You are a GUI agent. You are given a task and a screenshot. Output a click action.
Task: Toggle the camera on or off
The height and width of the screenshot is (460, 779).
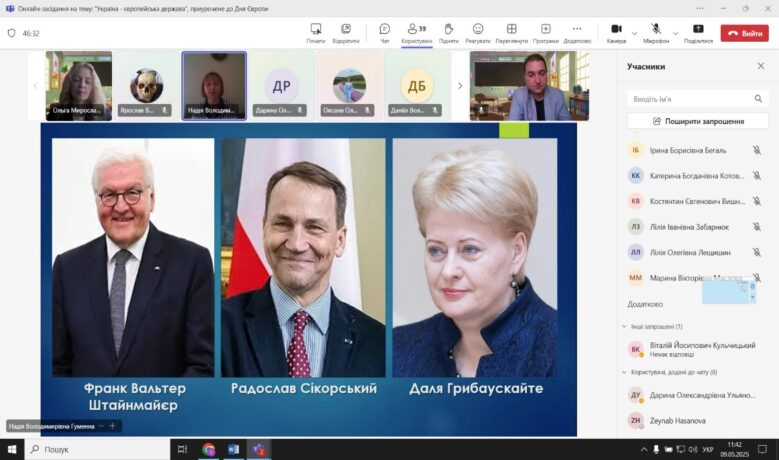pyautogui.click(x=615, y=32)
